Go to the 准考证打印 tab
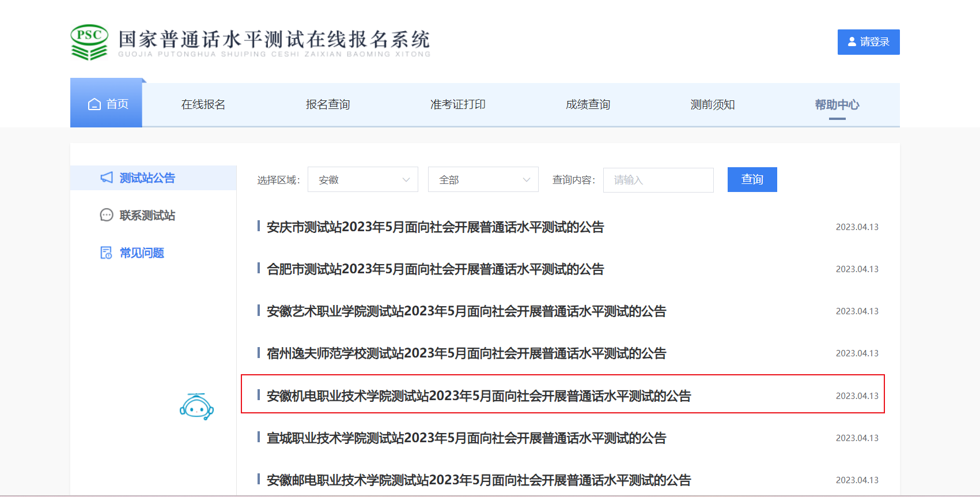This screenshot has width=980, height=497. (x=457, y=104)
